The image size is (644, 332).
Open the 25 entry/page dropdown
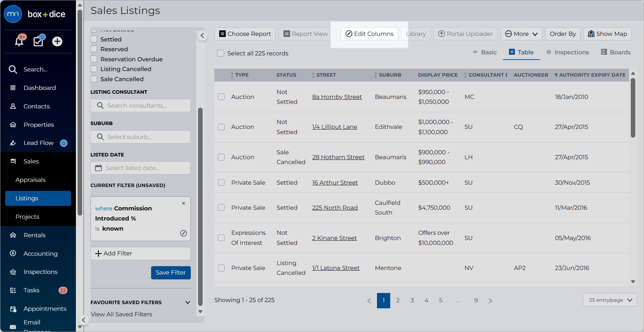point(610,300)
